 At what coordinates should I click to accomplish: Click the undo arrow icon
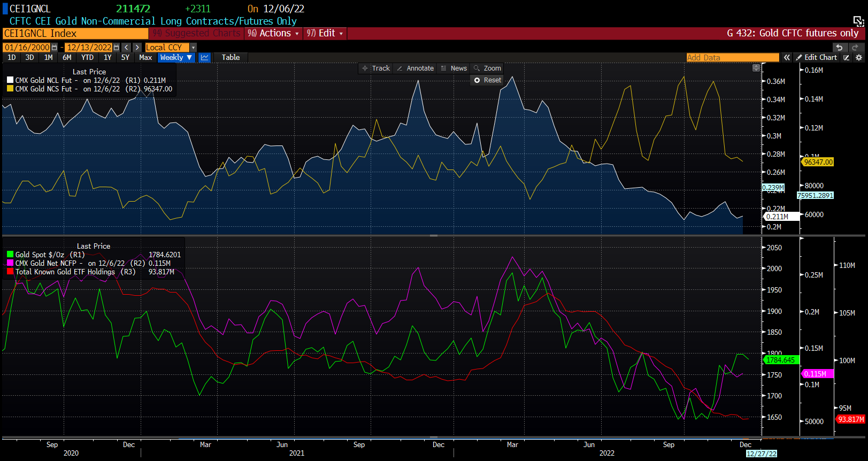click(x=839, y=48)
